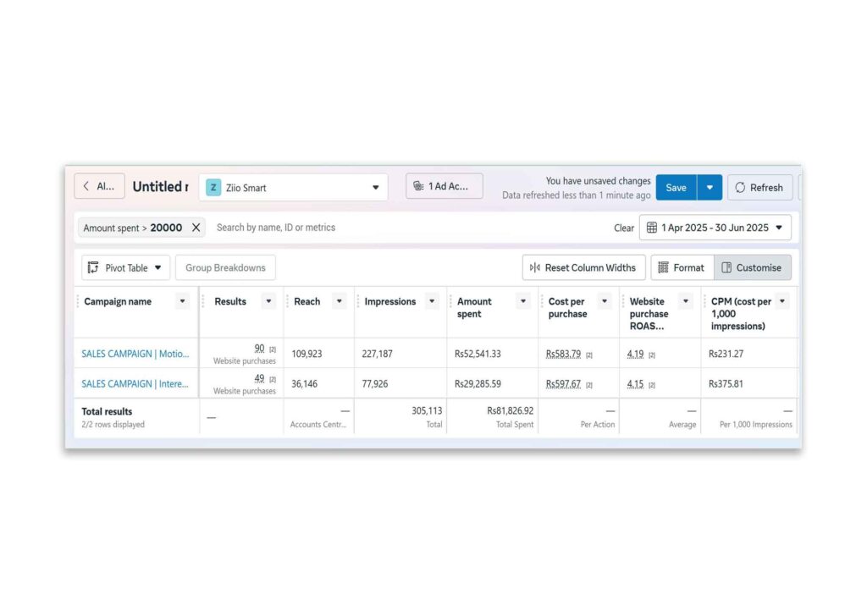
Task: Refresh the report data
Action: [759, 188]
